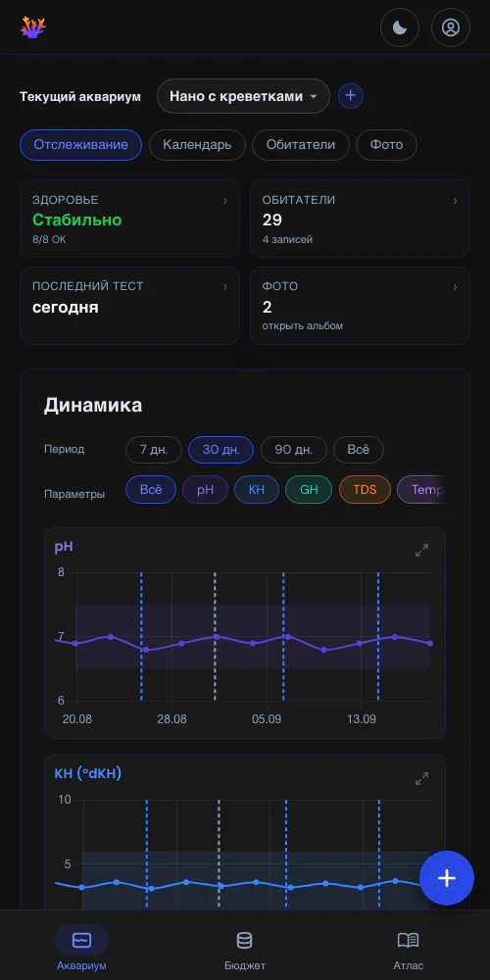The height and width of the screenshot is (980, 490).
Task: Open Аквариум bottom navigation icon
Action: tap(81, 940)
